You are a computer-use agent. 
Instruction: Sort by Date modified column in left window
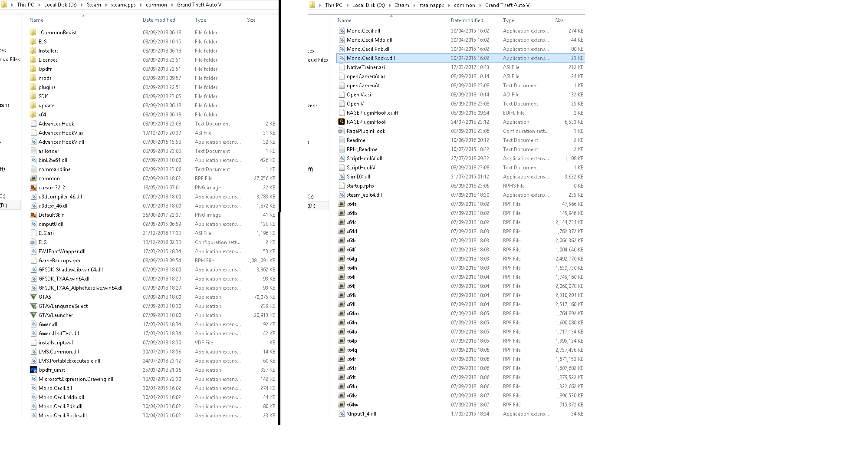(x=159, y=20)
